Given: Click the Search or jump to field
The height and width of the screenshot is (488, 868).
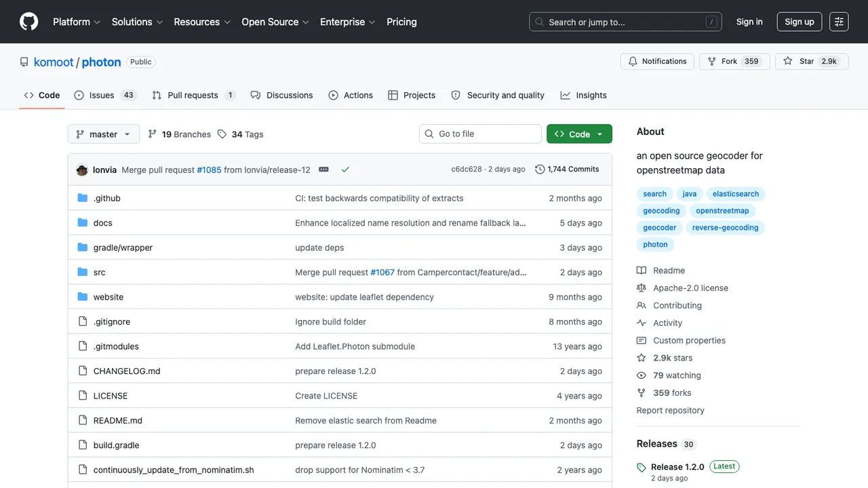Looking at the screenshot, I should click(625, 22).
